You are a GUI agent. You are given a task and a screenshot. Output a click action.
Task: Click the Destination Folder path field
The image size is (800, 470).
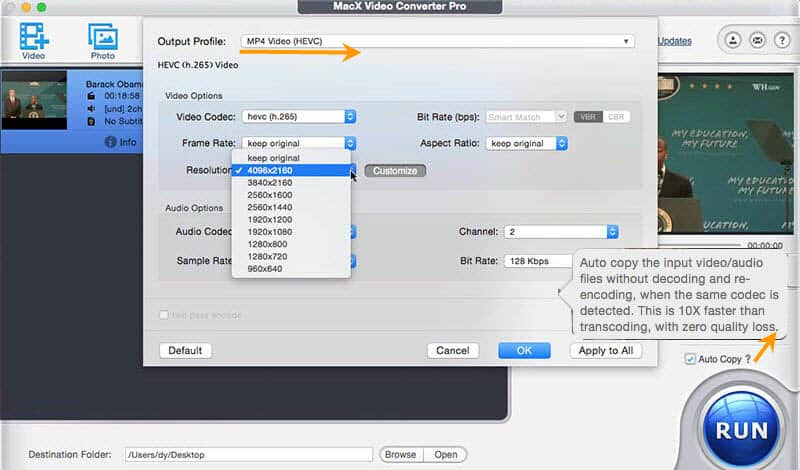(x=248, y=454)
